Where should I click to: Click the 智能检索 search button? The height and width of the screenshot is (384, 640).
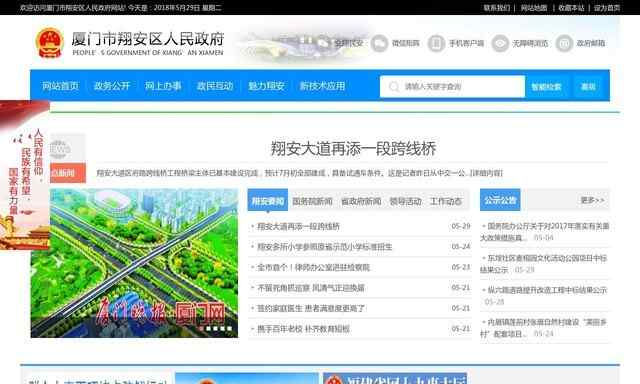pyautogui.click(x=546, y=87)
